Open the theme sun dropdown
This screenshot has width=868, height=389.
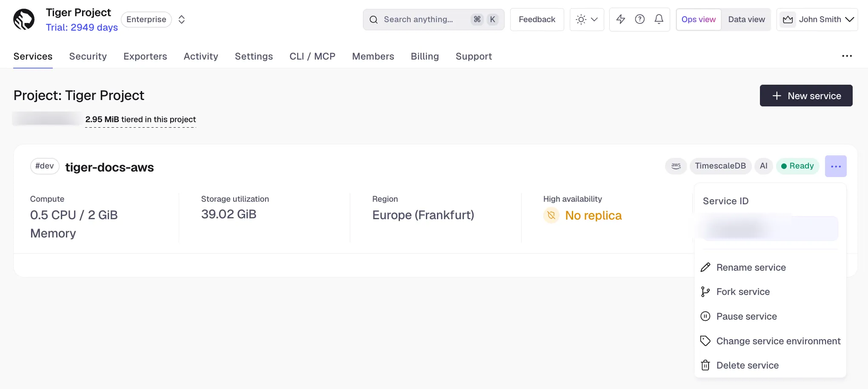pyautogui.click(x=587, y=20)
